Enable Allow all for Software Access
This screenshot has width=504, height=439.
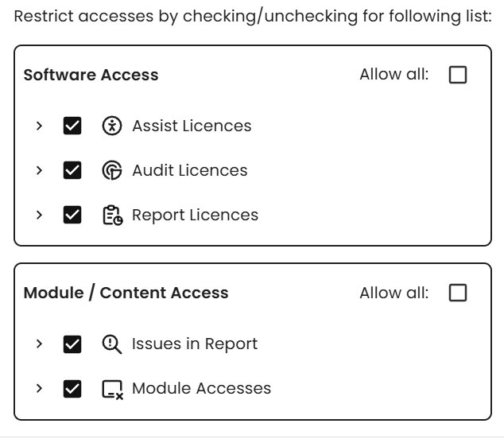[458, 75]
